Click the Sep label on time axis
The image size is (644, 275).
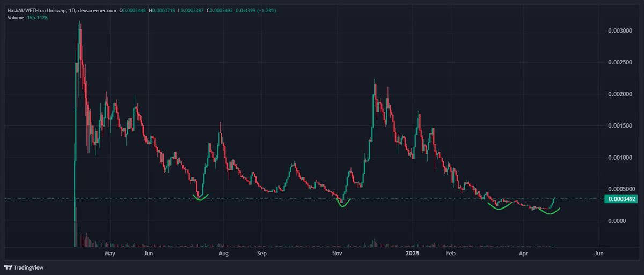point(261,252)
